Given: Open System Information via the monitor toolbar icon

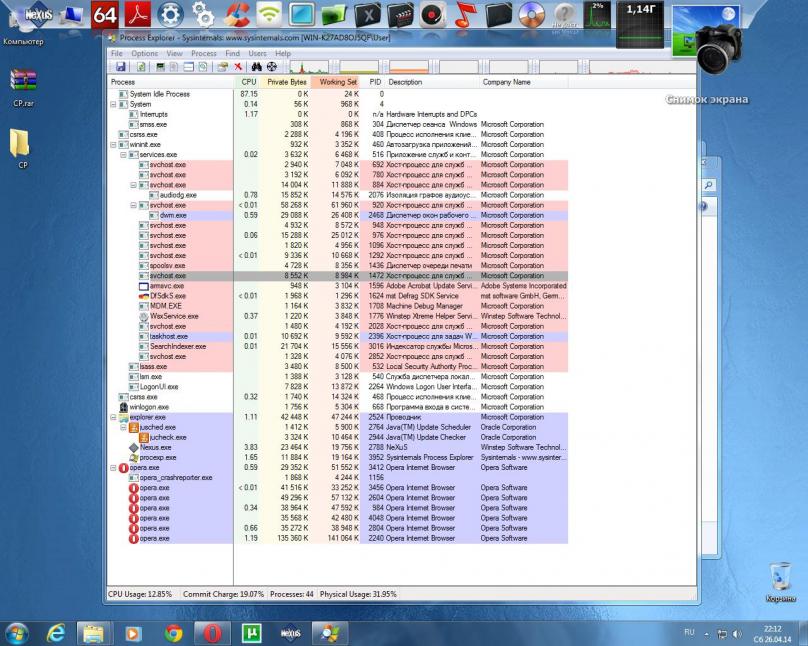Looking at the screenshot, I should click(160, 66).
